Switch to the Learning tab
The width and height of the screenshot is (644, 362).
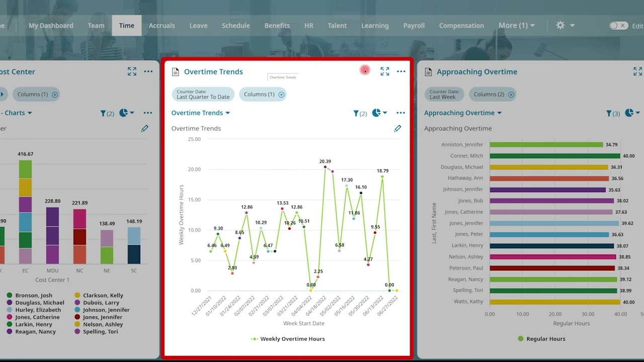375,26
